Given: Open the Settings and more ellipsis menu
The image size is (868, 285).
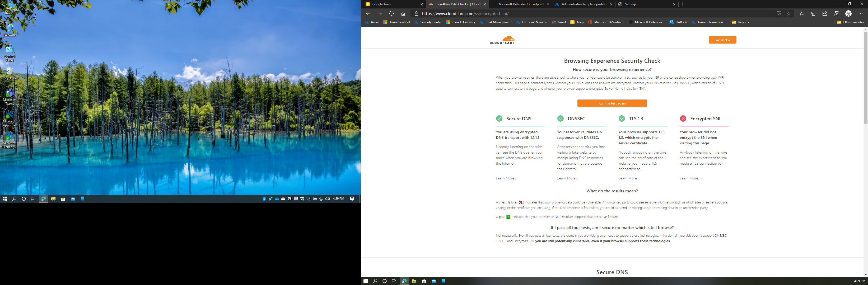Looking at the screenshot, I should point(860,14).
